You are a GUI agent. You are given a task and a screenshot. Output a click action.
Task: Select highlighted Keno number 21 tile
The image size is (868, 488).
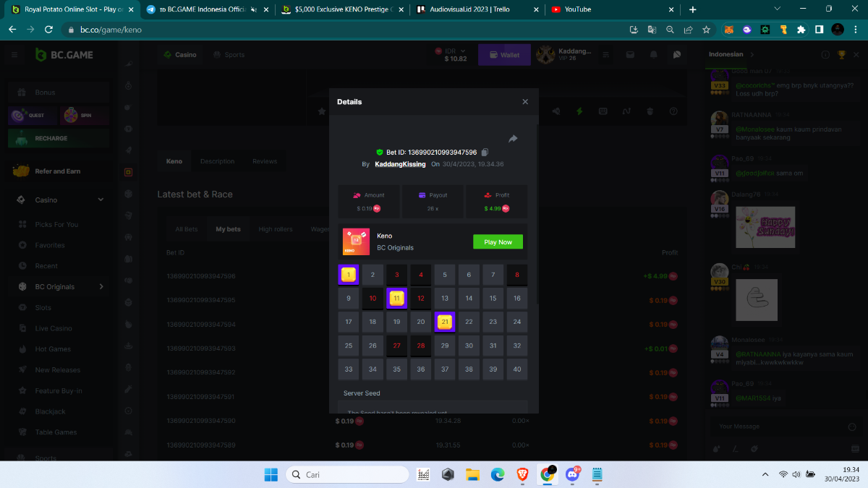pos(445,322)
